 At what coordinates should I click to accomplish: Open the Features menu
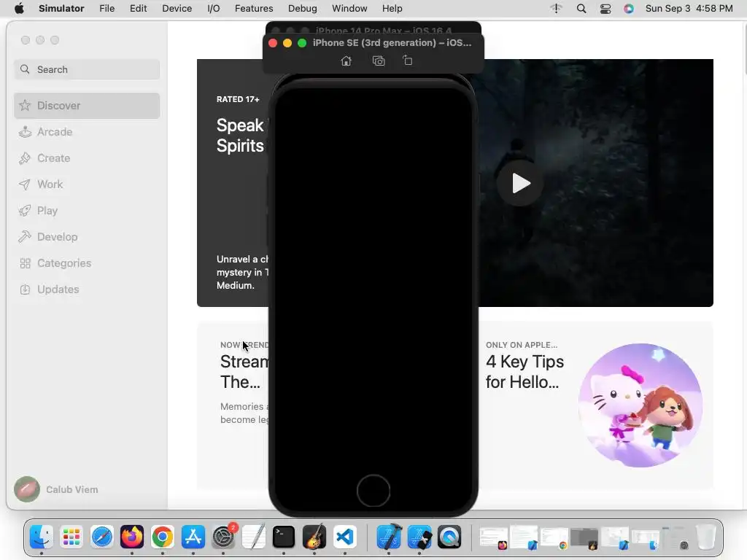click(254, 9)
